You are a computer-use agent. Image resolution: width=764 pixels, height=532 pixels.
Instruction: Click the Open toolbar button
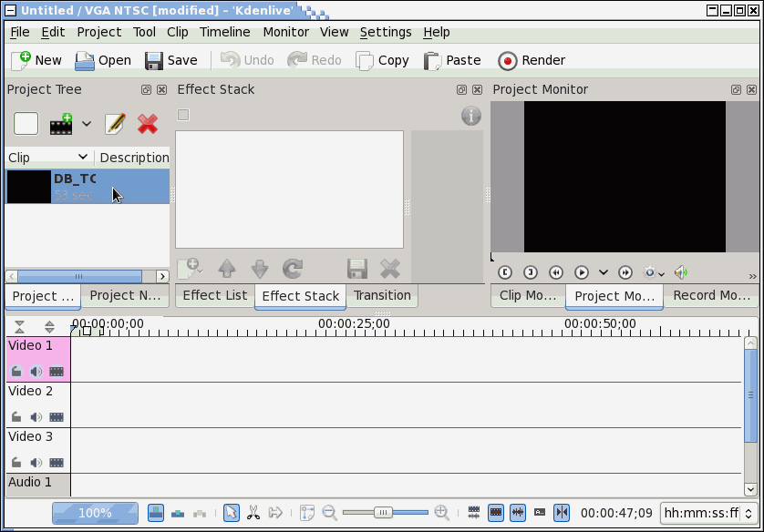pyautogui.click(x=103, y=60)
